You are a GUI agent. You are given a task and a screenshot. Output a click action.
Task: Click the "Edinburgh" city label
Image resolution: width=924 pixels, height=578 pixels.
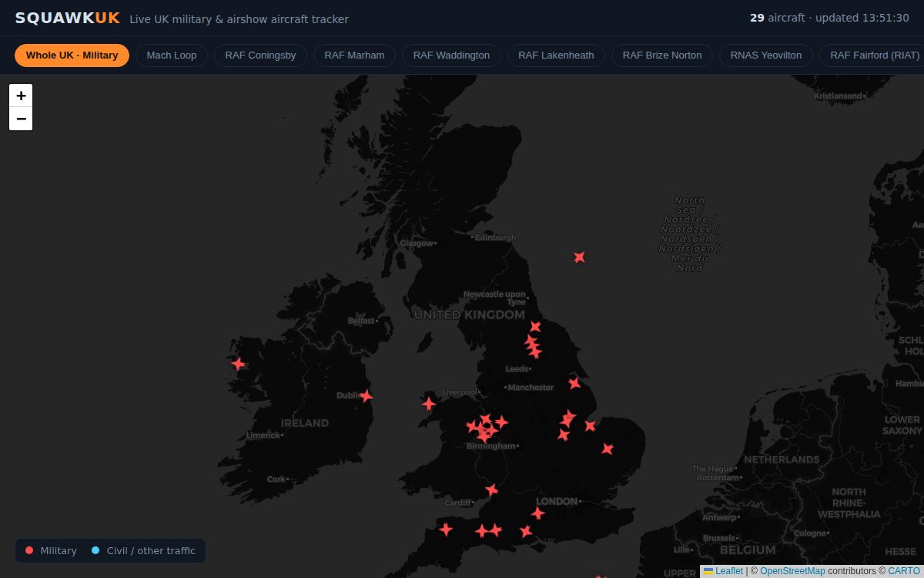pyautogui.click(x=495, y=237)
